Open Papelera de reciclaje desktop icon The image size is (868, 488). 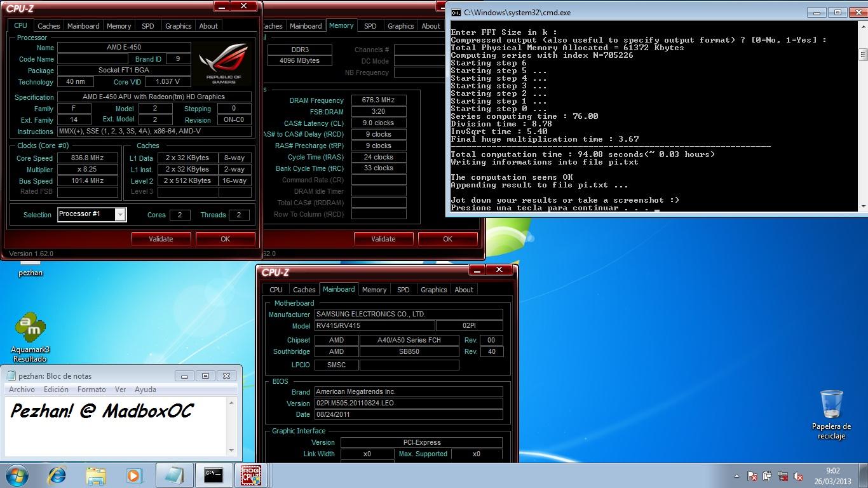point(831,414)
